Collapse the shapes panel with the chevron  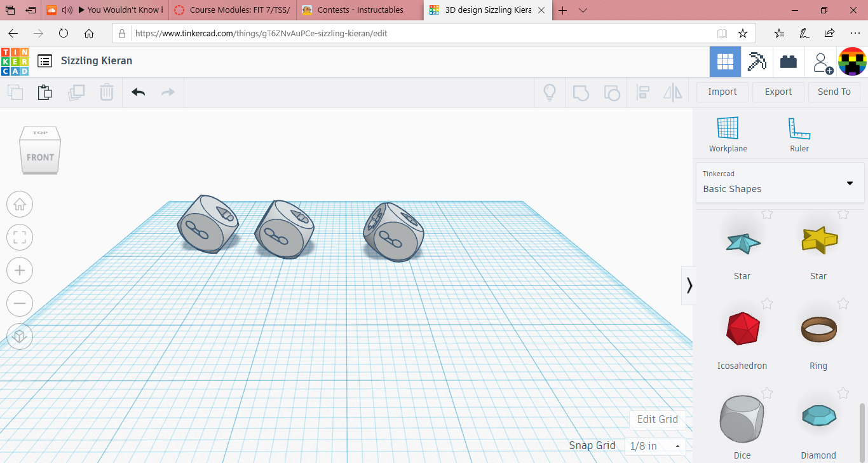point(689,286)
